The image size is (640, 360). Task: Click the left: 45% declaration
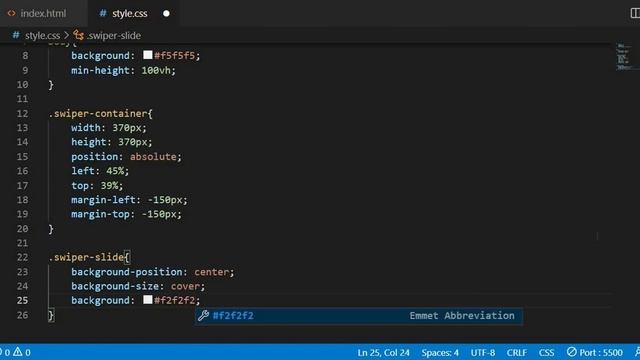pyautogui.click(x=100, y=171)
